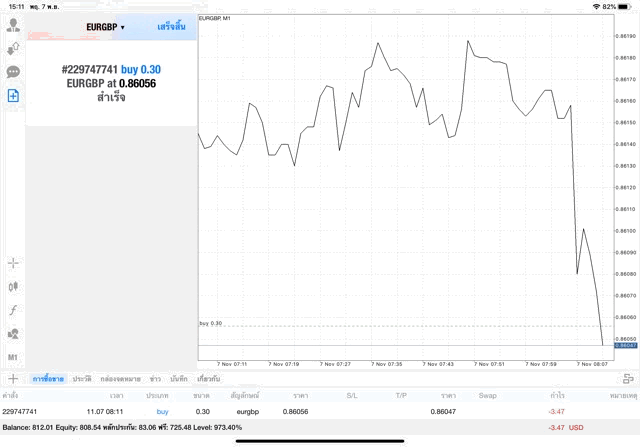
Task: Open the accounts person icon in sidebar
Action: (13, 25)
